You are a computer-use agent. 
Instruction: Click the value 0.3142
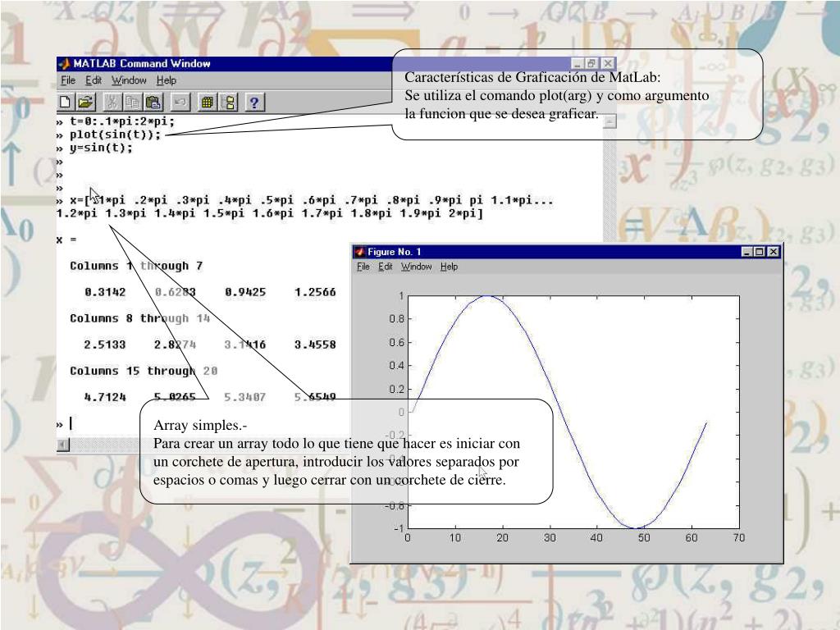[105, 292]
